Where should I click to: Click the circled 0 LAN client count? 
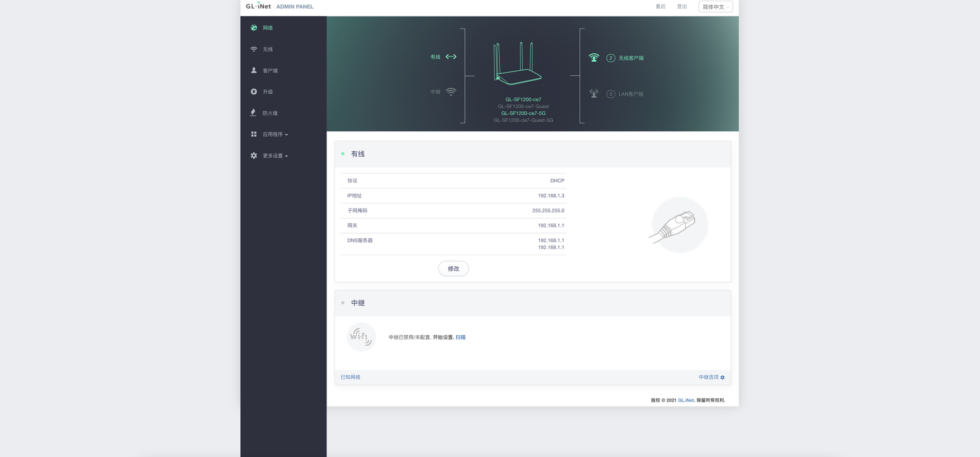[x=611, y=94]
